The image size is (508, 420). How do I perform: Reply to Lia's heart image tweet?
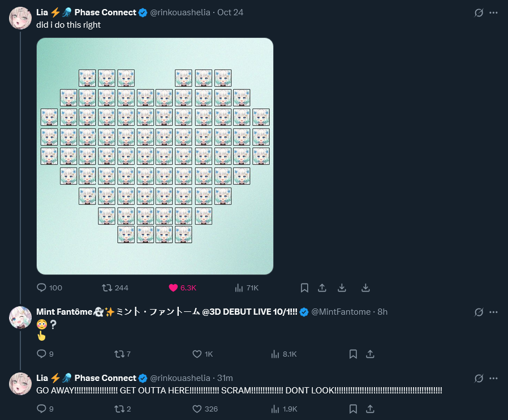(x=41, y=288)
